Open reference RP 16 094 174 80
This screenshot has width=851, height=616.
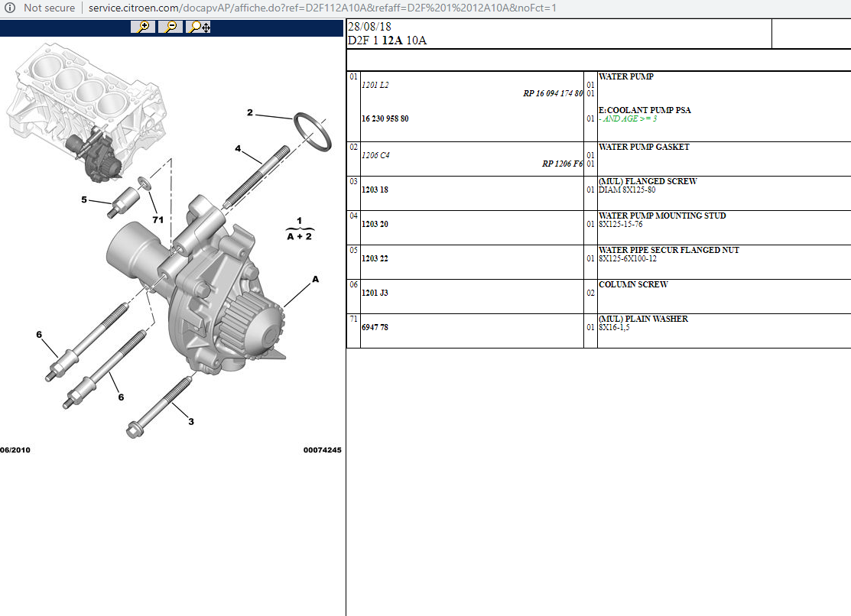click(x=552, y=95)
